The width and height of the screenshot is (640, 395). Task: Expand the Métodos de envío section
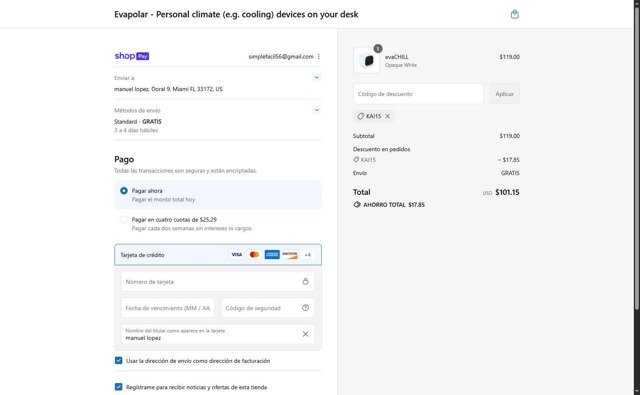point(316,110)
